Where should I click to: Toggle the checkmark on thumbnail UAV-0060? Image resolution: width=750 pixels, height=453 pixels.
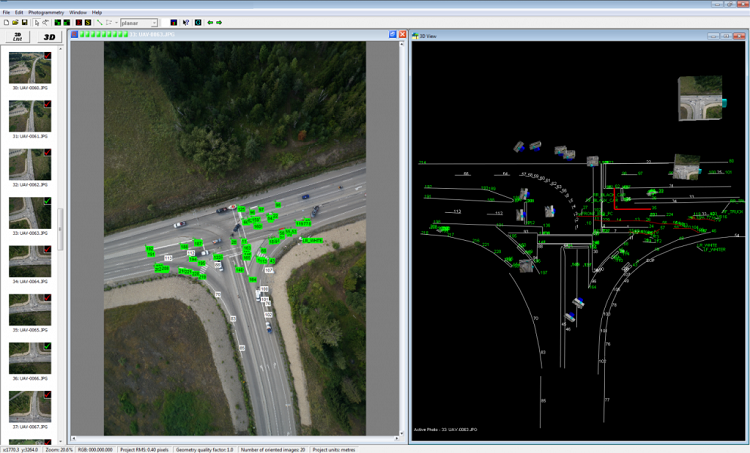click(47, 55)
